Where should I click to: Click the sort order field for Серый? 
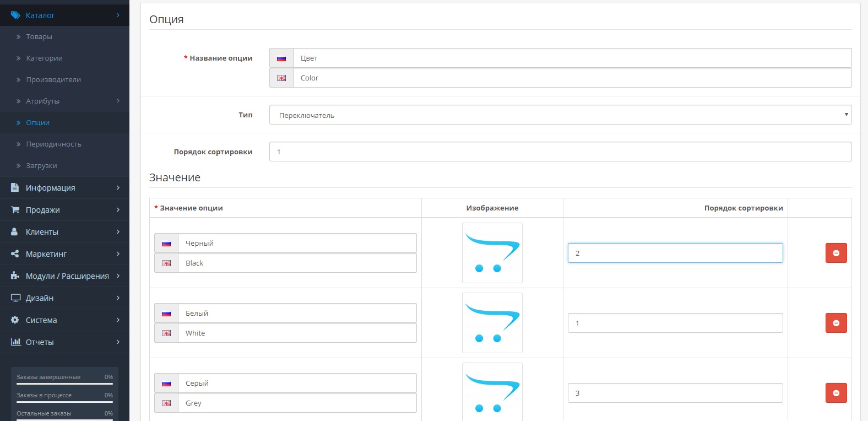pos(675,393)
